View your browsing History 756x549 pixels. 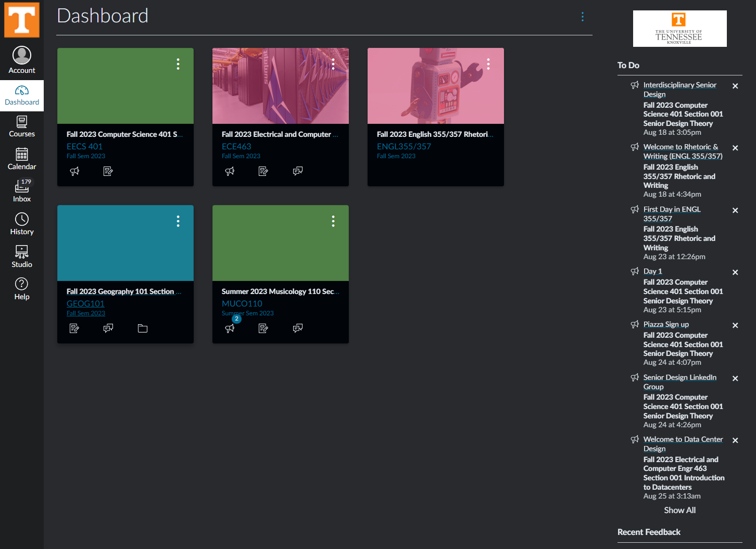tap(21, 223)
